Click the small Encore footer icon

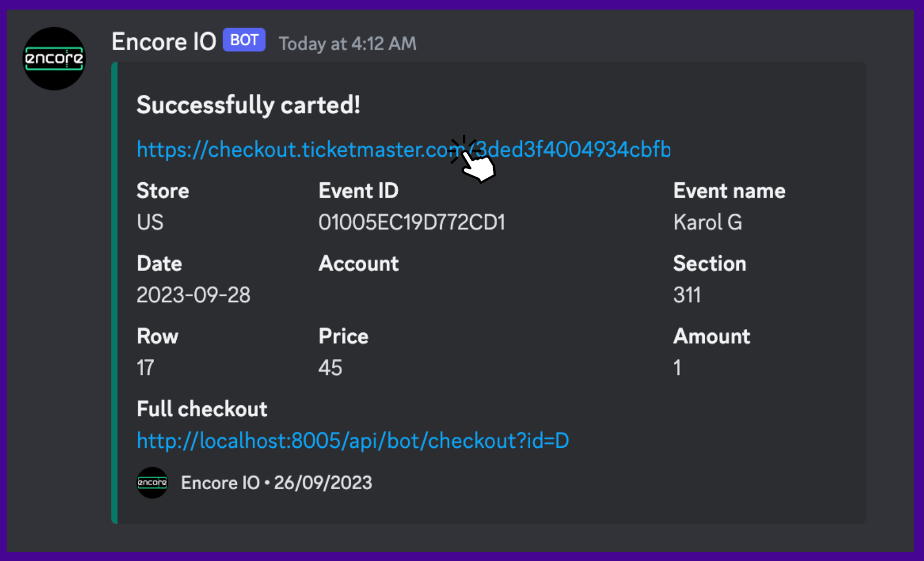click(152, 483)
